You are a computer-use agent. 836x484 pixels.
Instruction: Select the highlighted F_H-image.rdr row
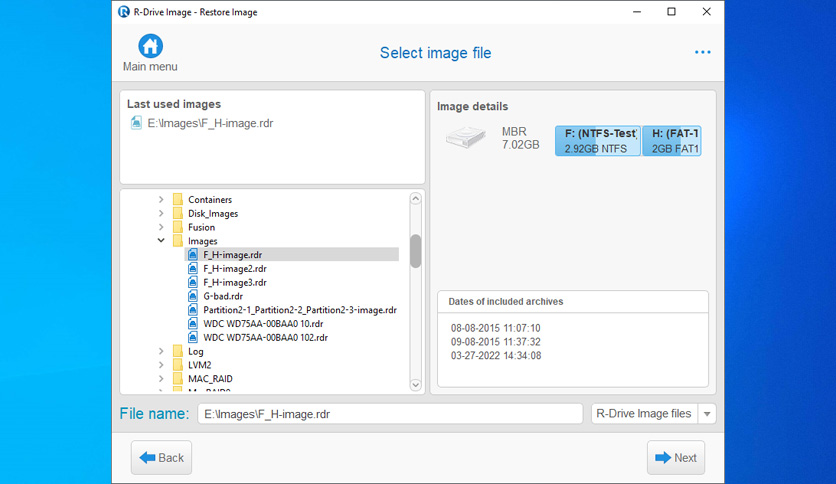point(292,255)
